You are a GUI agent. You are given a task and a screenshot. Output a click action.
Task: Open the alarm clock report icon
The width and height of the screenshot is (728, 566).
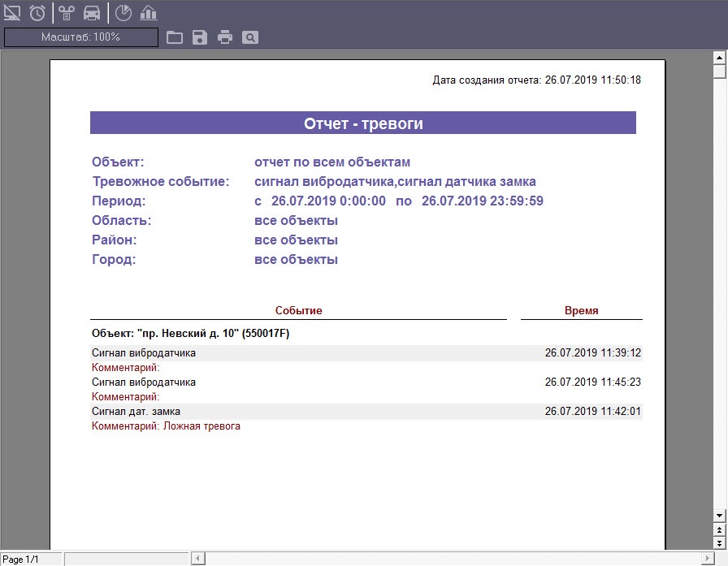tap(37, 13)
